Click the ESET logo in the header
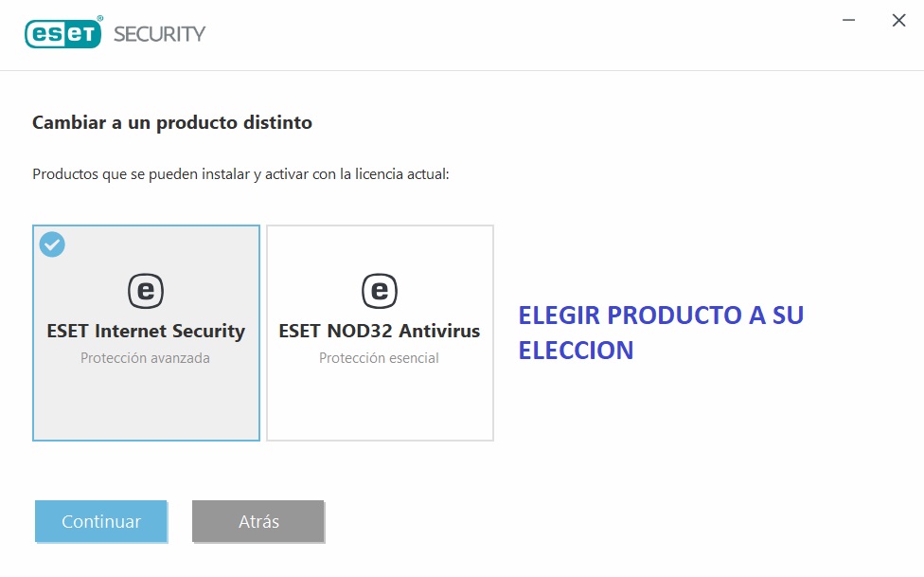This screenshot has width=924, height=577. [x=62, y=33]
